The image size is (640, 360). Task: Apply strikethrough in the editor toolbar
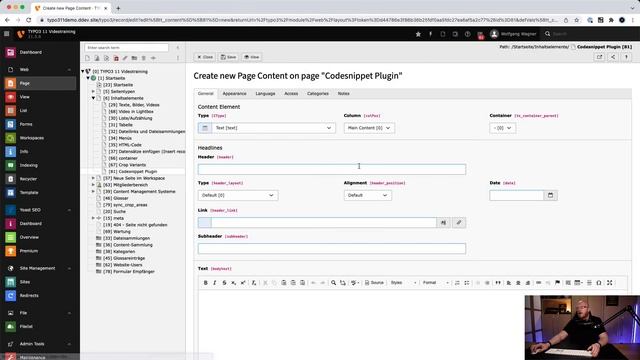pos(224,283)
